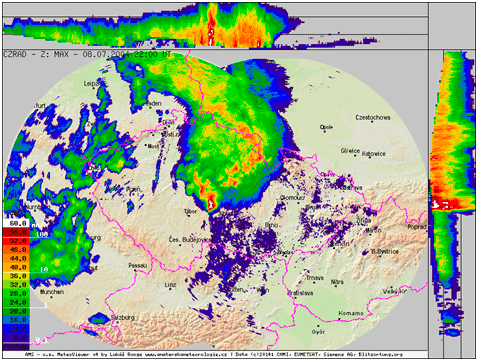Click the MeteoViewer credits footer line
Screen dimensions: 478x361
[213, 354]
